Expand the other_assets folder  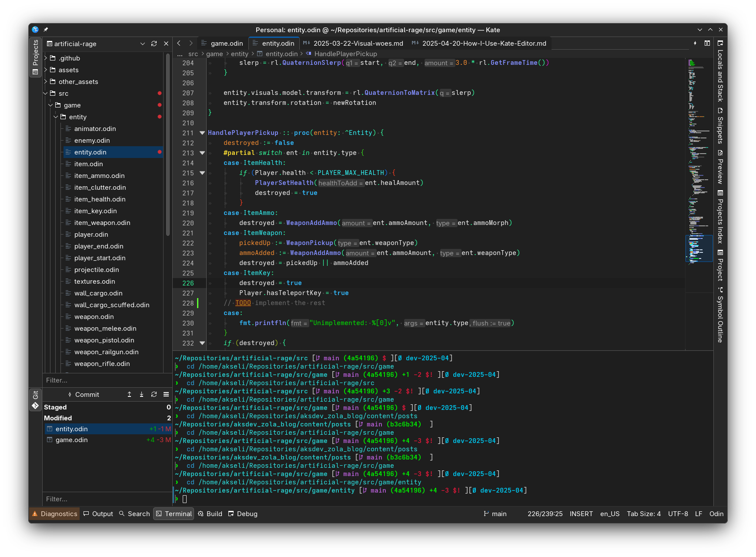(46, 82)
